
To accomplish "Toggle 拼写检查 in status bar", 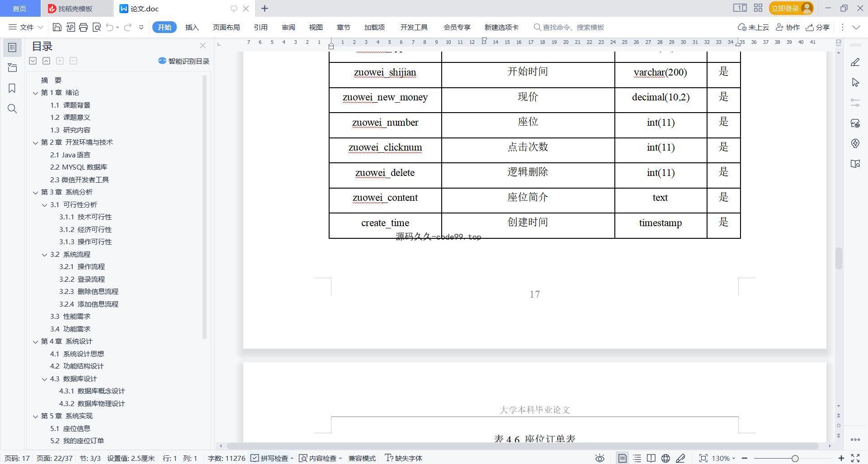I will pyautogui.click(x=269, y=458).
